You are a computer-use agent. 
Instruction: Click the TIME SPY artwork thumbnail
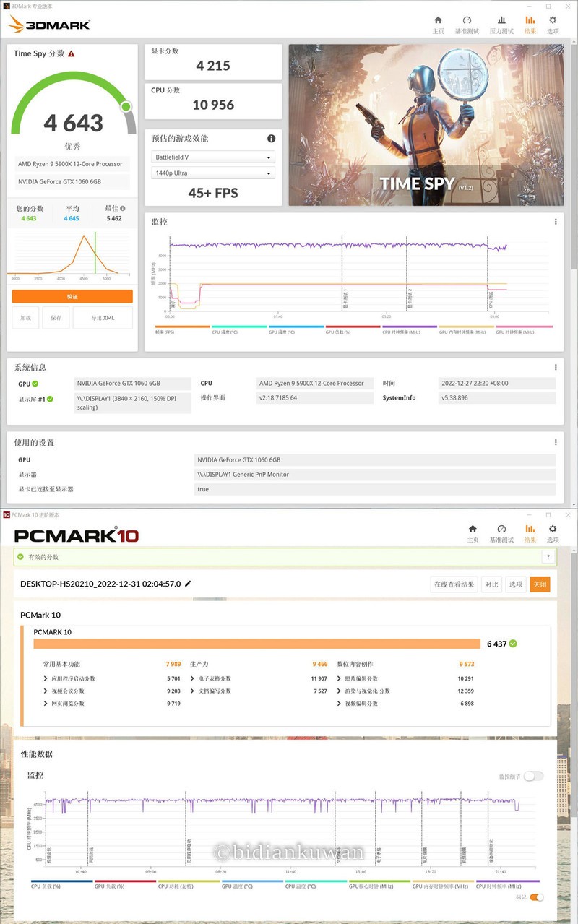[426, 125]
